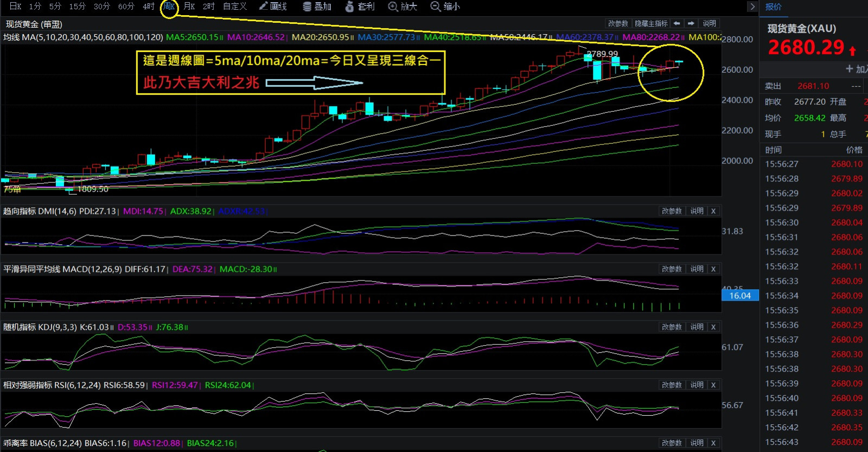
Task: Open 改参数 for the main MA chart
Action: (x=618, y=23)
